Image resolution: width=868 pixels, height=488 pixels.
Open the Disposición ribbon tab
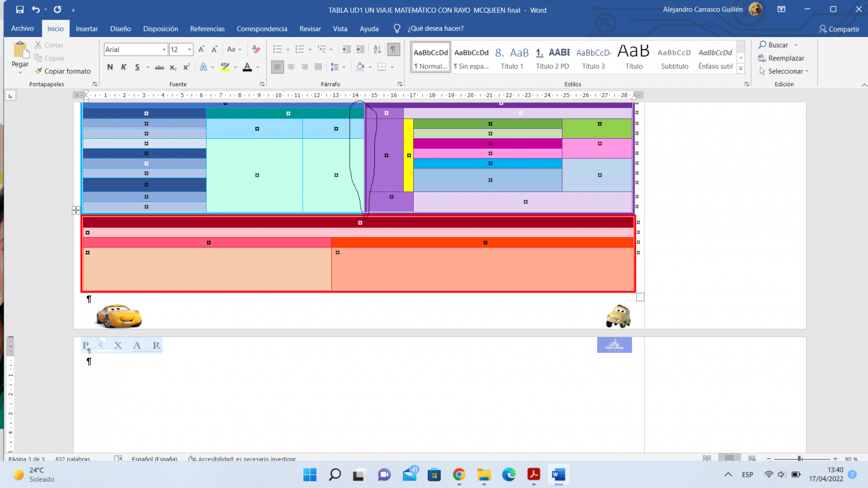point(160,28)
